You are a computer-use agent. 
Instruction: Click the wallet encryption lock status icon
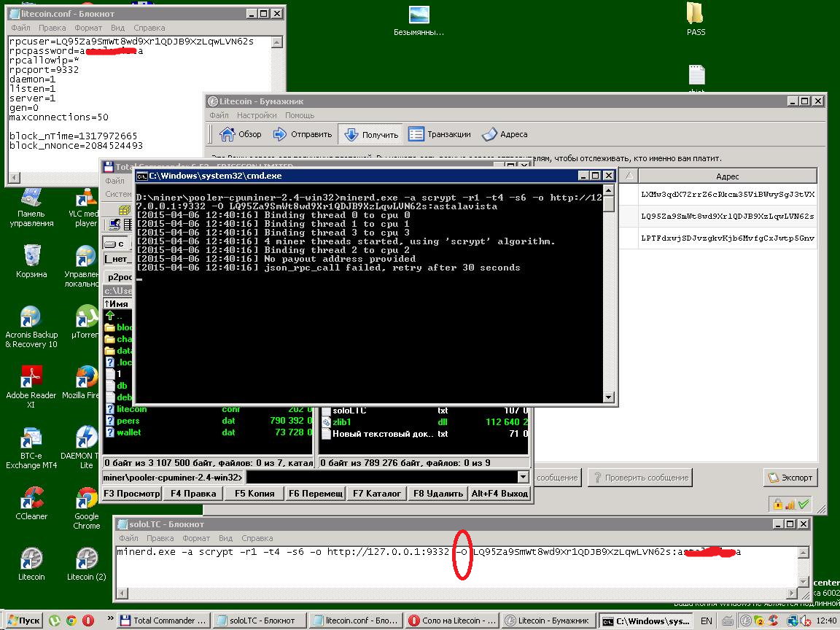click(777, 504)
